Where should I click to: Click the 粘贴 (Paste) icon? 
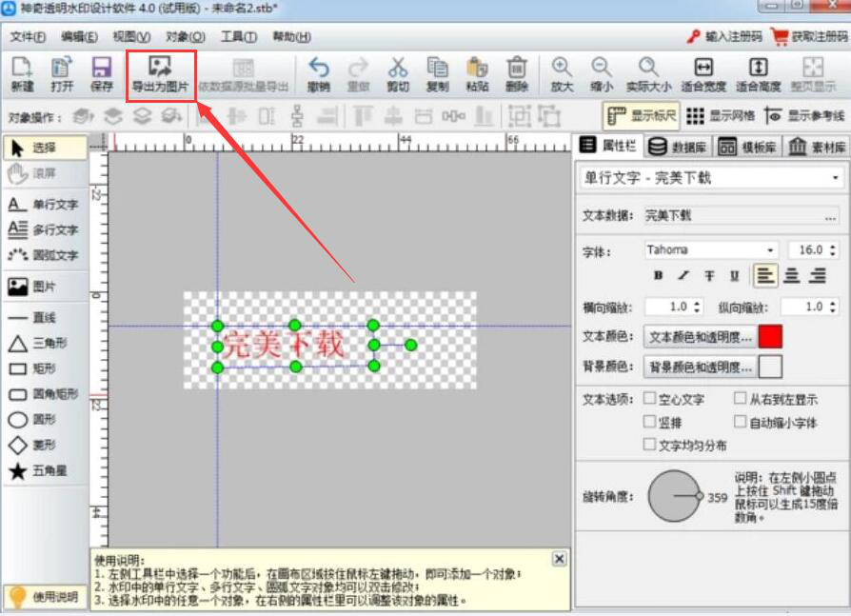477,74
